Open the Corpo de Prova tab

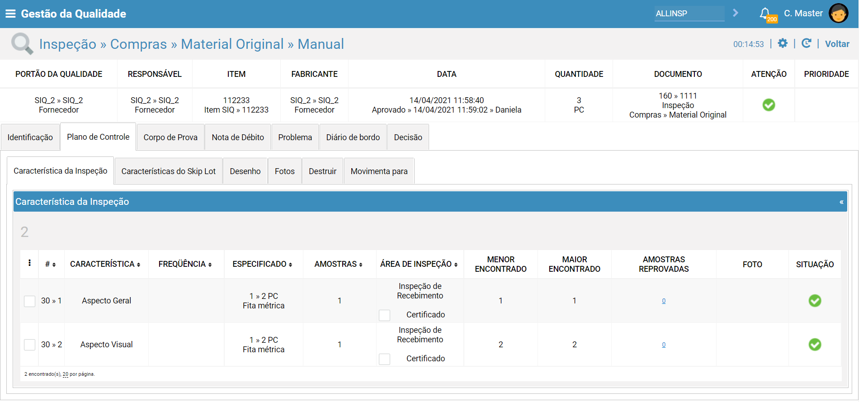(170, 137)
